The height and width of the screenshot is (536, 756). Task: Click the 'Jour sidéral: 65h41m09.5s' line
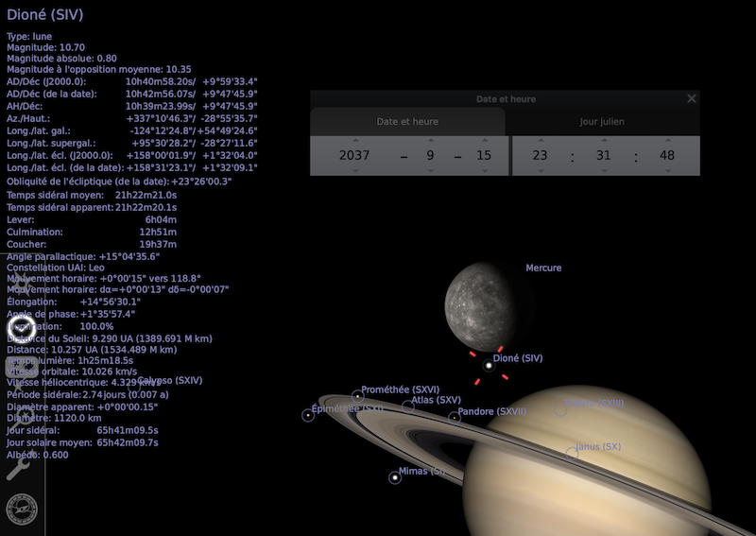point(82,430)
